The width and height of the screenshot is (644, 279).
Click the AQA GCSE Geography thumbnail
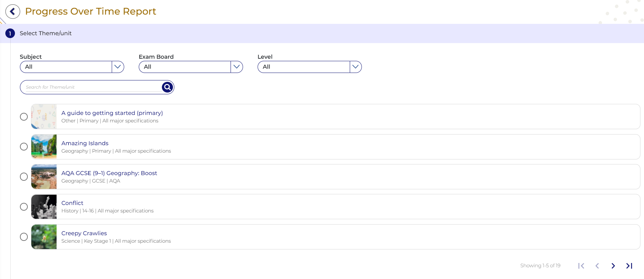coord(44,177)
